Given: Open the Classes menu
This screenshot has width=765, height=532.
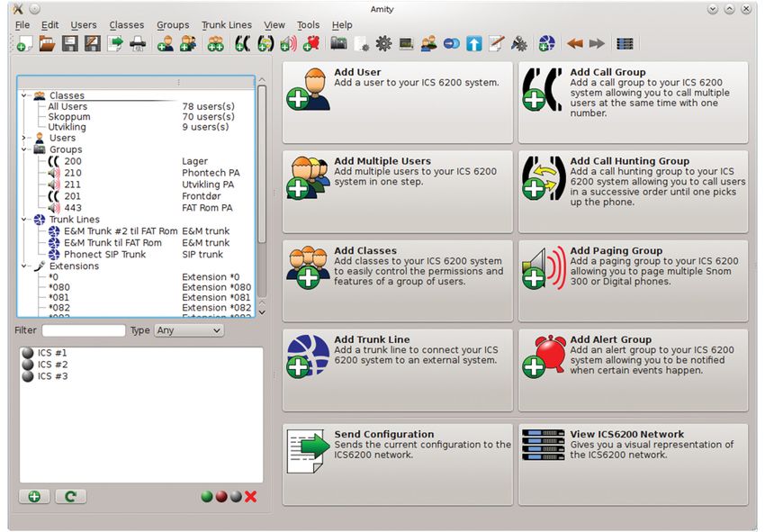Looking at the screenshot, I should tap(126, 25).
